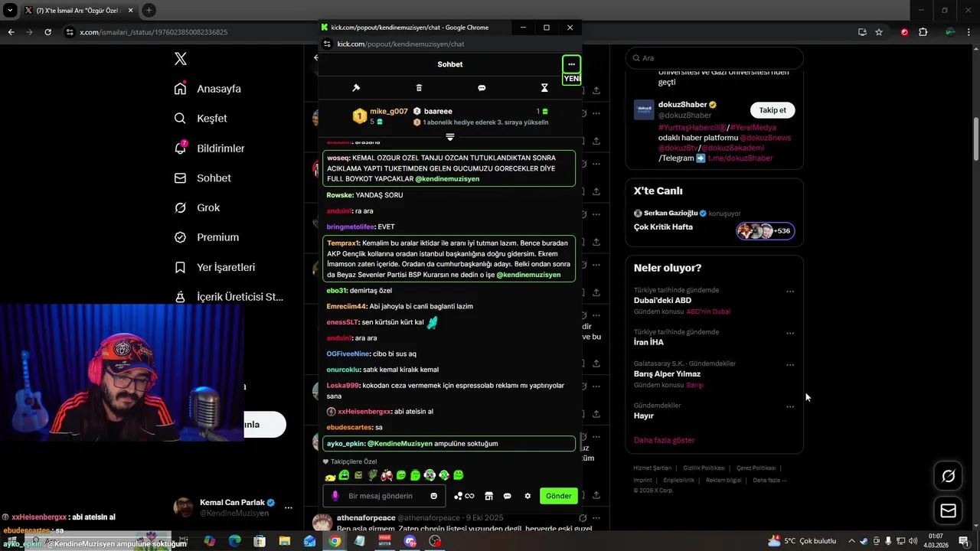Open the emoji picker smiley in message box
Viewport: 980px width, 551px height.
[x=434, y=496]
